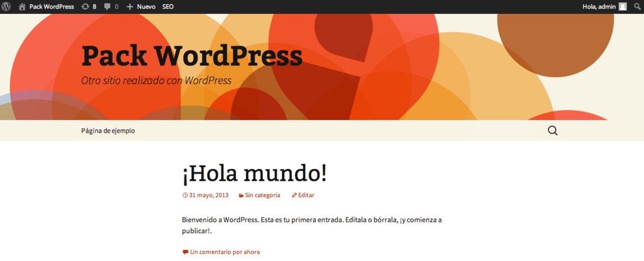
Task: Open the Sin categoría category
Action: [x=262, y=195]
